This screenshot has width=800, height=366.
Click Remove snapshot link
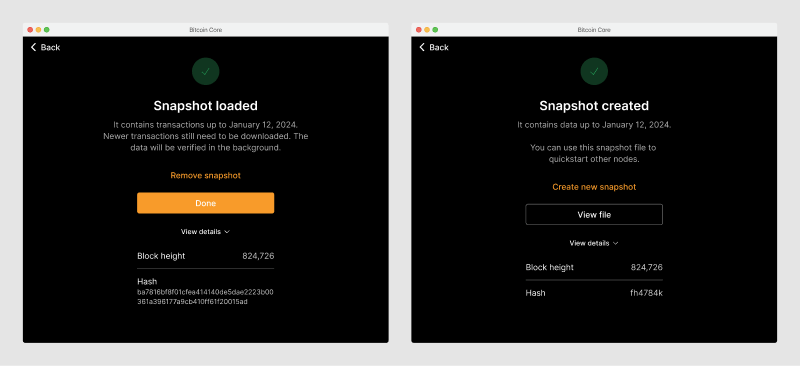[x=206, y=176]
